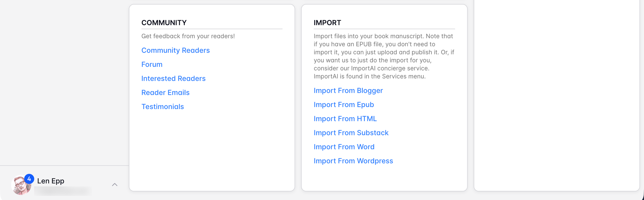Click Import From HTML

click(345, 119)
